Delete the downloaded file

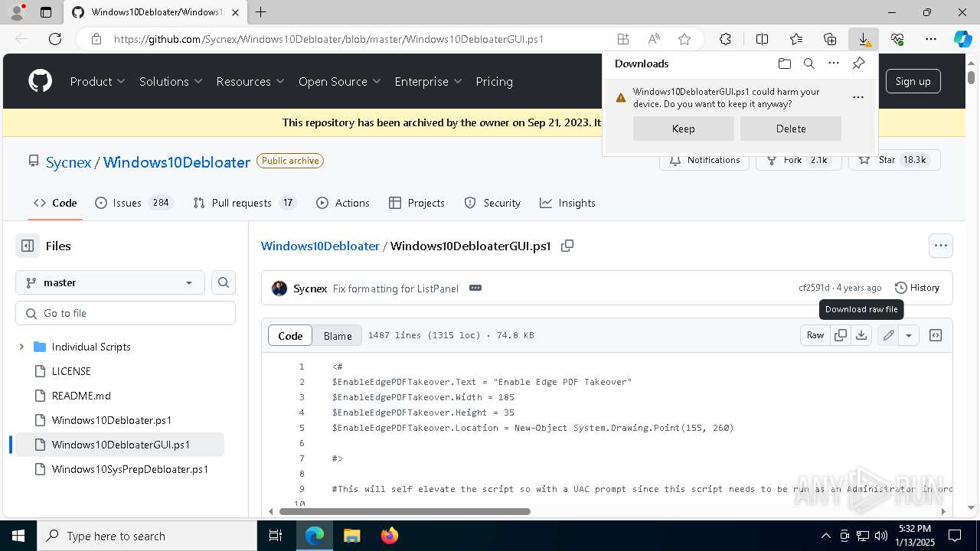[x=791, y=129]
